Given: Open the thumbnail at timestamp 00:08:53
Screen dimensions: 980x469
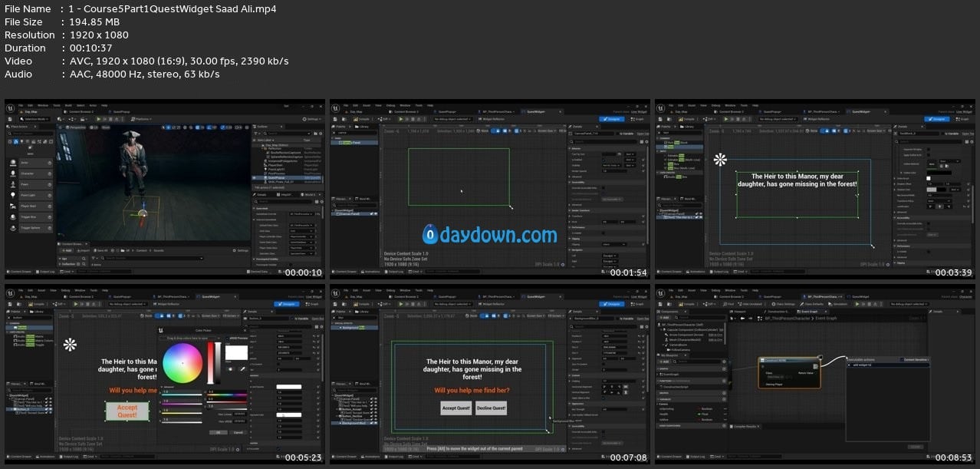Looking at the screenshot, I should pos(814,374).
